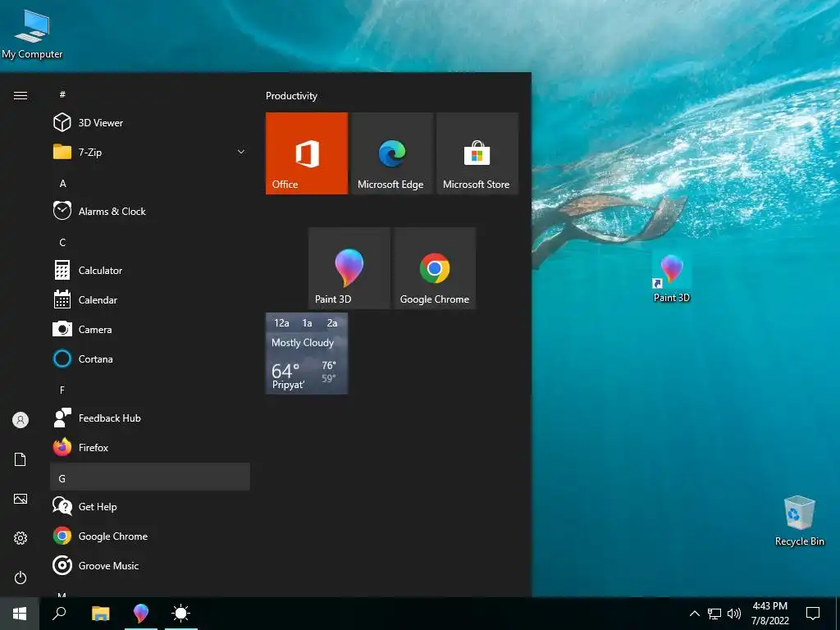The height and width of the screenshot is (630, 840).
Task: Open the Weather live tile for Pripyat'
Action: 307,354
